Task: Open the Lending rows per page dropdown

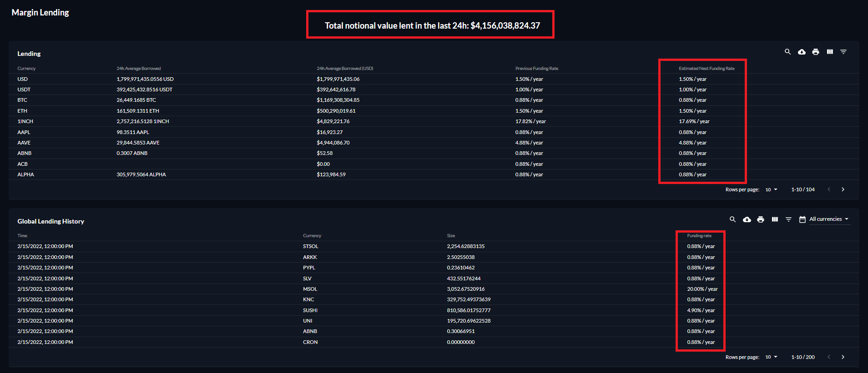Action: pos(771,190)
